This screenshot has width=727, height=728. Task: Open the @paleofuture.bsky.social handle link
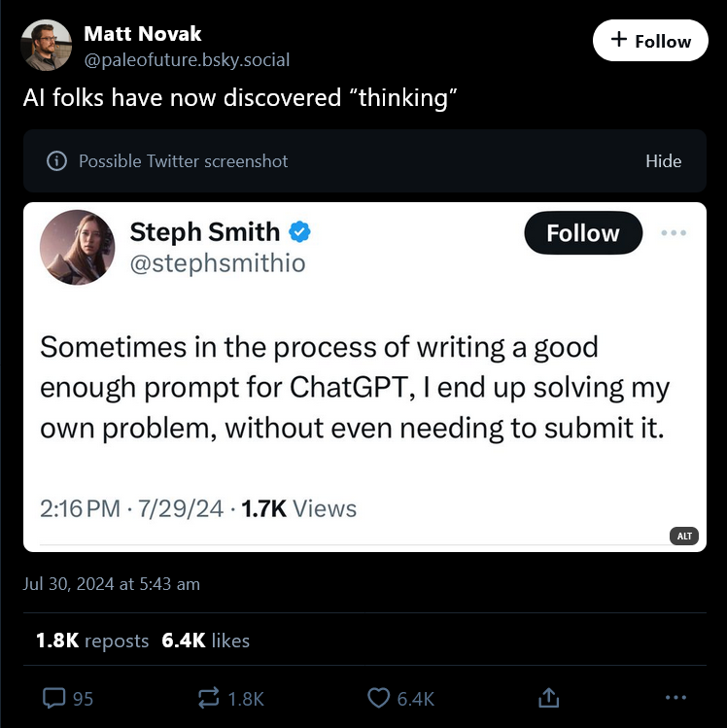click(187, 60)
